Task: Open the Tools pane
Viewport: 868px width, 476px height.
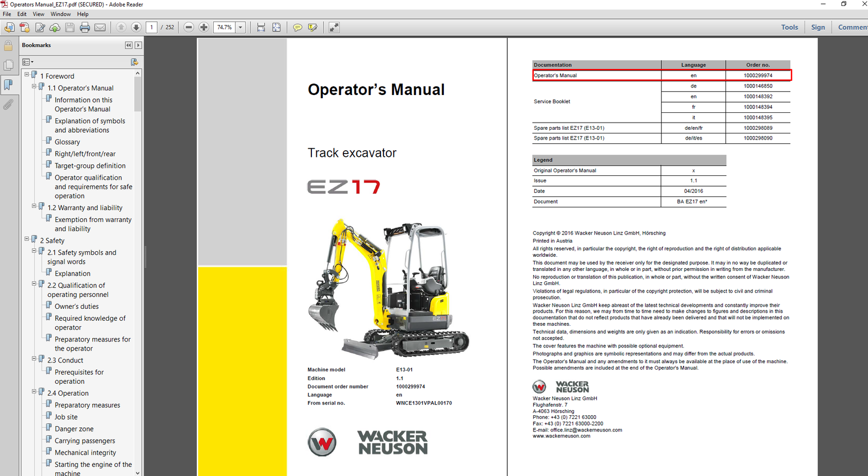Action: click(789, 27)
